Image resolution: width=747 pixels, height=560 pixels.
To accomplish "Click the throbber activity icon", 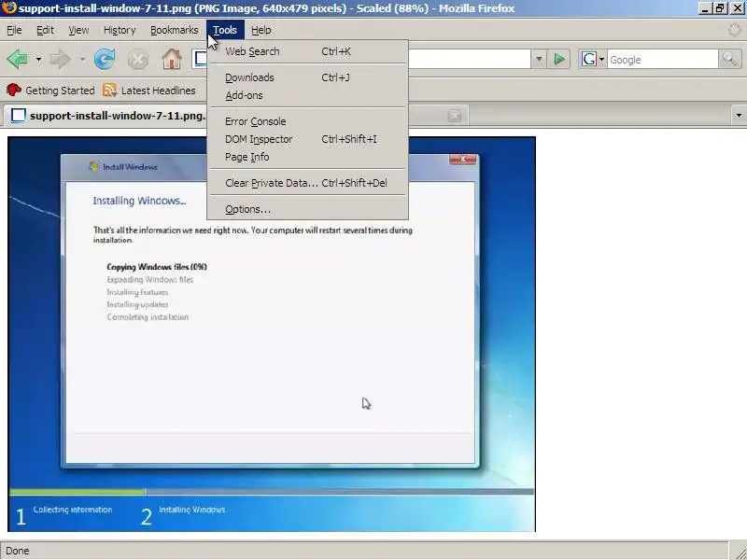I will click(x=735, y=30).
